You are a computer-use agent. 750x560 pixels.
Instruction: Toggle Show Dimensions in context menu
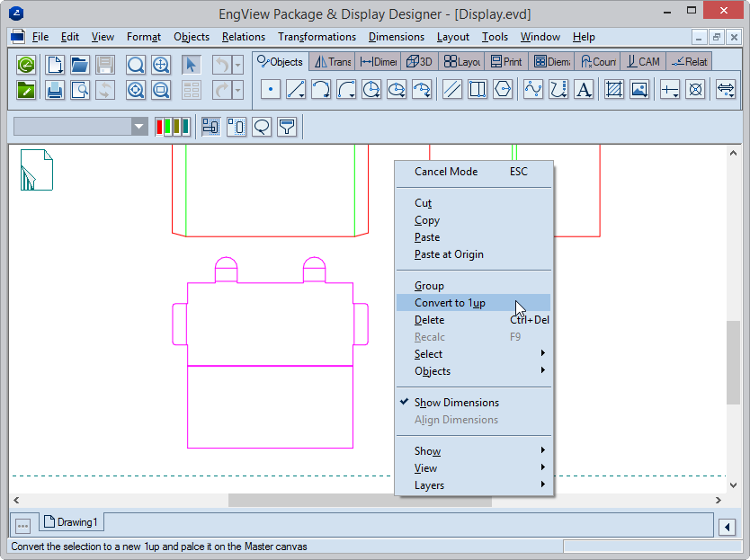pos(456,403)
